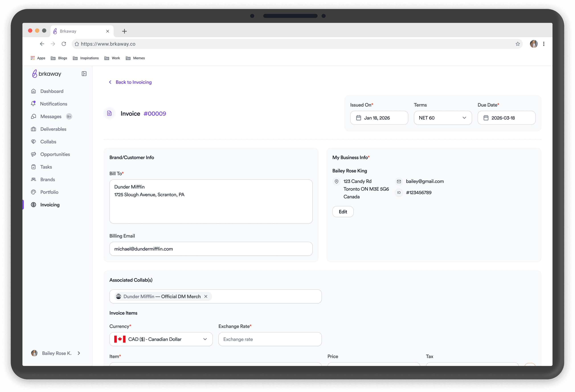Image resolution: width=575 pixels, height=392 pixels.
Task: Click the Opportunities megaphone icon
Action: point(33,154)
